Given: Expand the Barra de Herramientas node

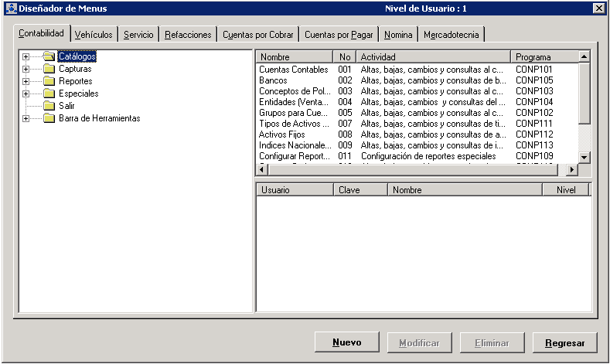Looking at the screenshot, I should click(x=26, y=118).
